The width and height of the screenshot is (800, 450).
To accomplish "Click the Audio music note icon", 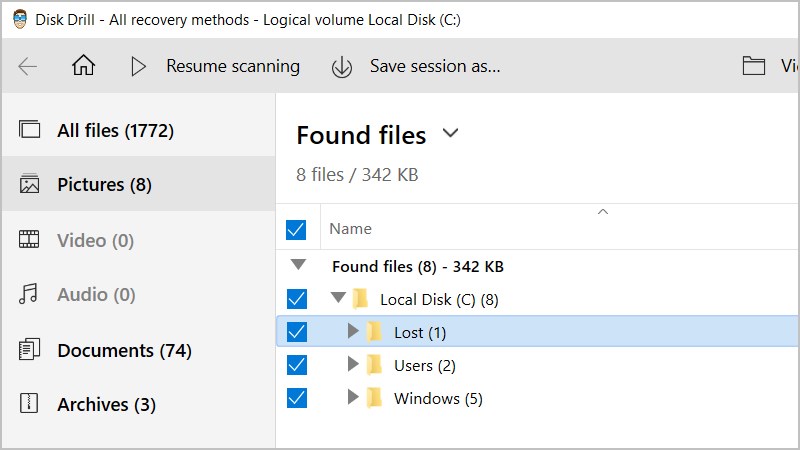I will coord(28,294).
